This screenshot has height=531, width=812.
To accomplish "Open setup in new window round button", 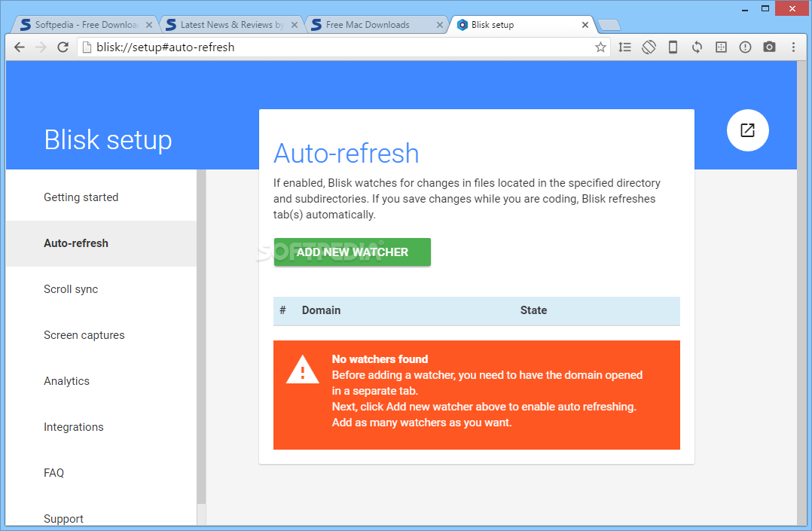I will point(747,130).
